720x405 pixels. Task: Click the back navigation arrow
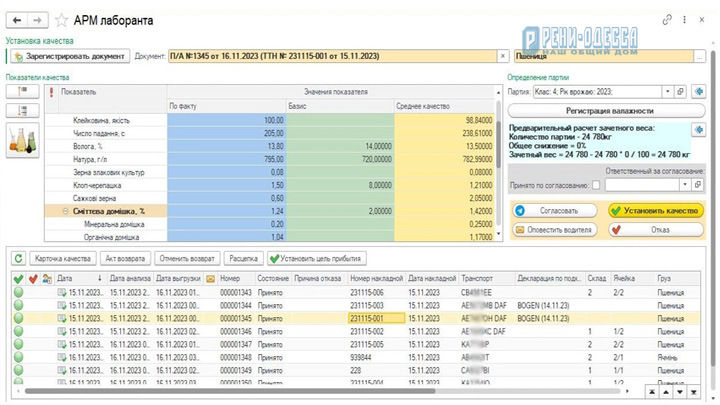(x=17, y=20)
